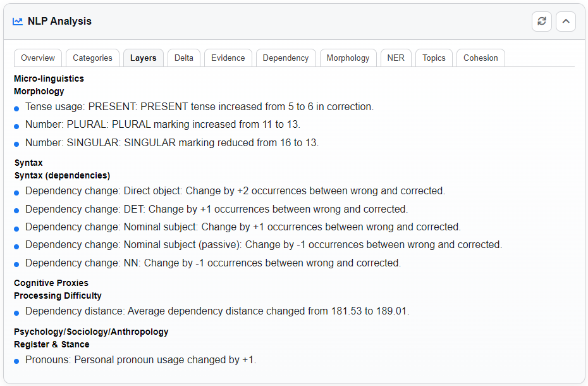This screenshot has height=386, width=588.
Task: Click the chart icon beside NLP Analysis
Action: click(18, 22)
